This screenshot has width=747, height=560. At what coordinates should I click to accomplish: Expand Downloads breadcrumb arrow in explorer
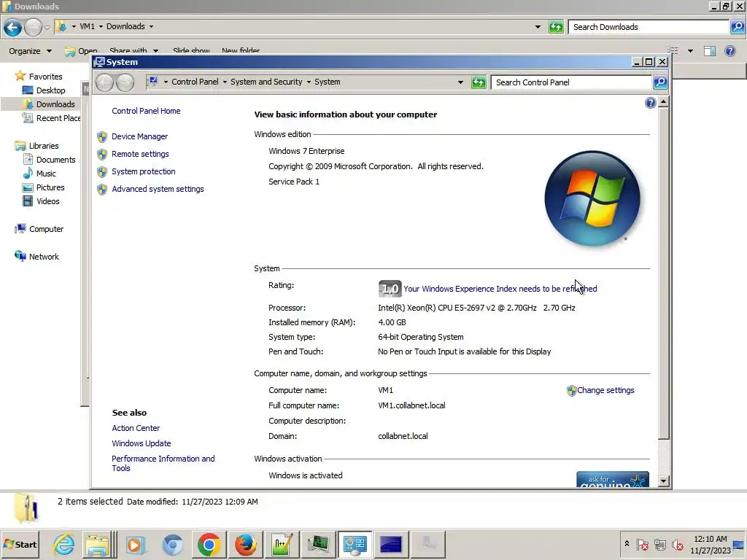151,27
